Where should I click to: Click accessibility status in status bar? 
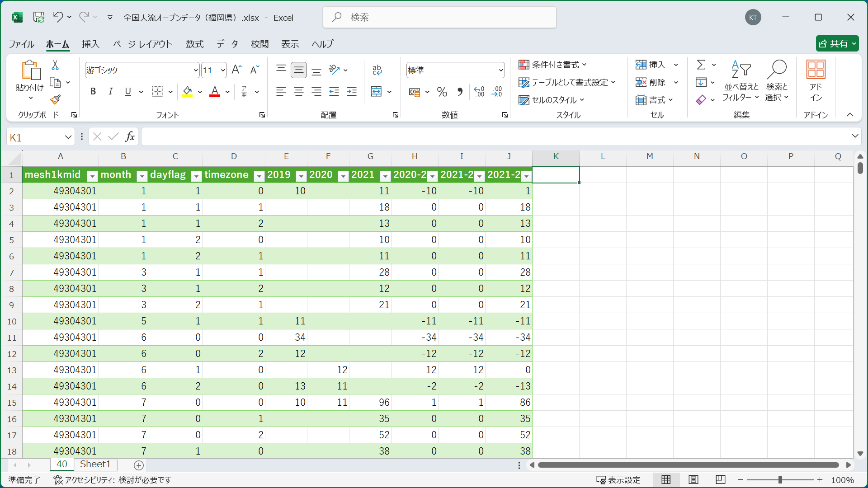point(113,480)
